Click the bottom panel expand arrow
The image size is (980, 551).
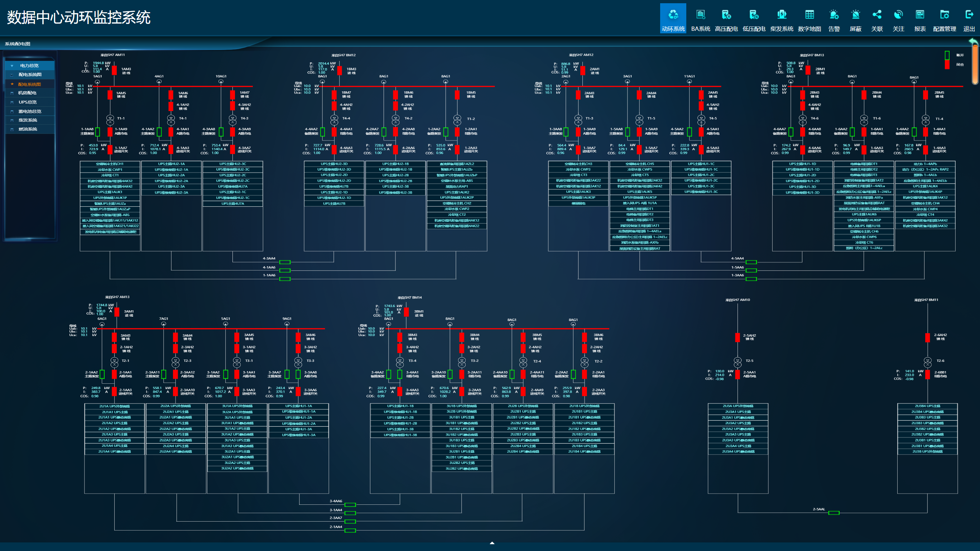pos(491,543)
